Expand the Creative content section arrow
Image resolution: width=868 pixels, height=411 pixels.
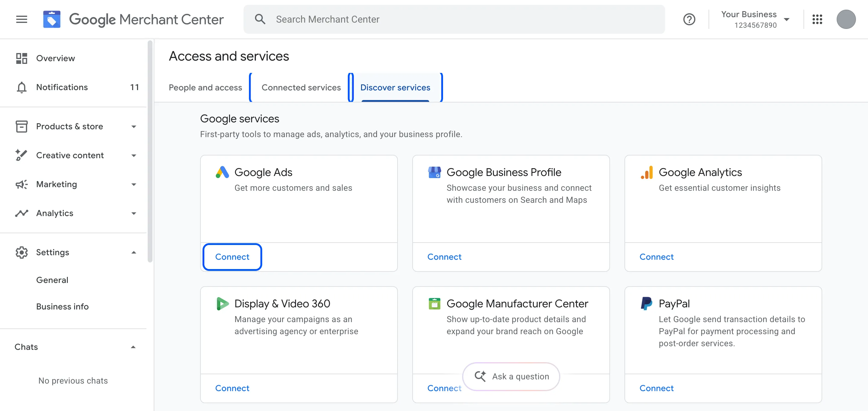tap(134, 156)
